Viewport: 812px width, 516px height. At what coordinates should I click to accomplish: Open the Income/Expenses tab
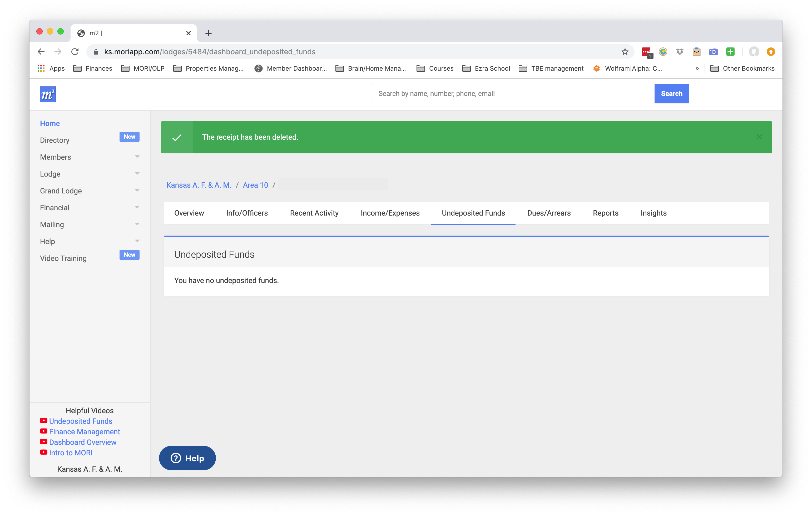coord(390,213)
